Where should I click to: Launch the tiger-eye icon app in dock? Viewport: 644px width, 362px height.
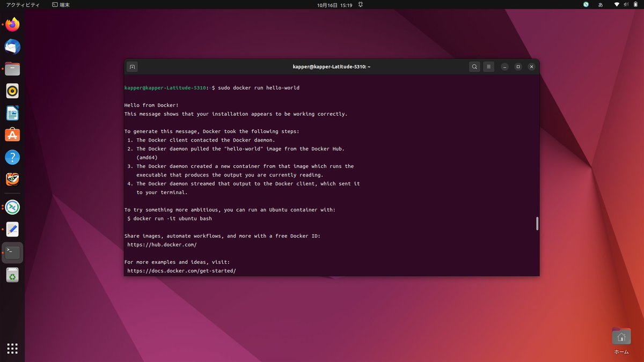[12, 179]
